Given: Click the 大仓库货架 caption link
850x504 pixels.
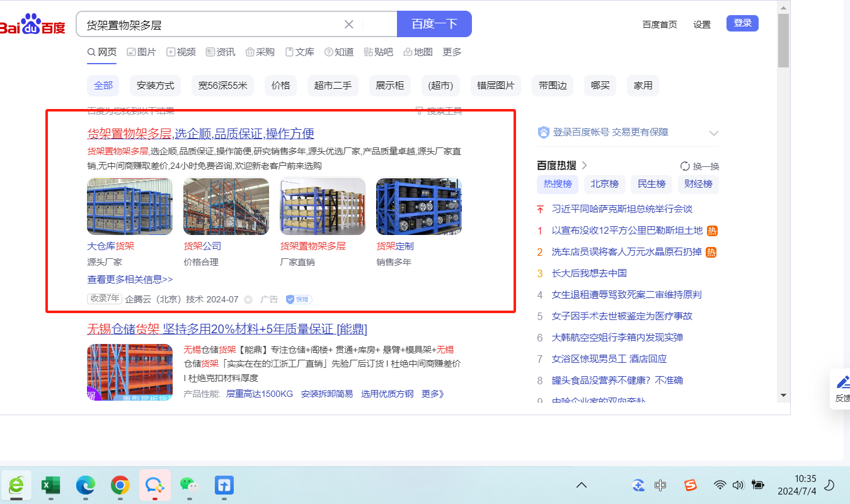Looking at the screenshot, I should (x=111, y=246).
